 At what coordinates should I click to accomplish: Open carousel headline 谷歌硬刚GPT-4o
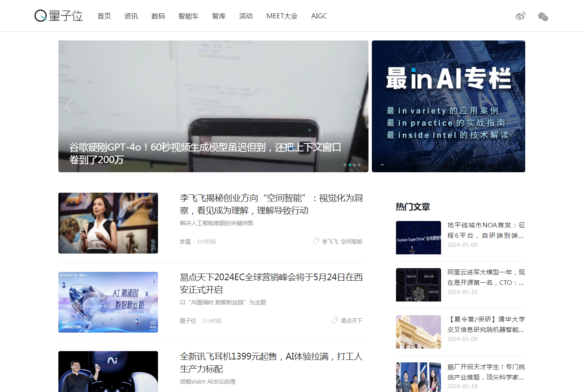tap(205, 153)
